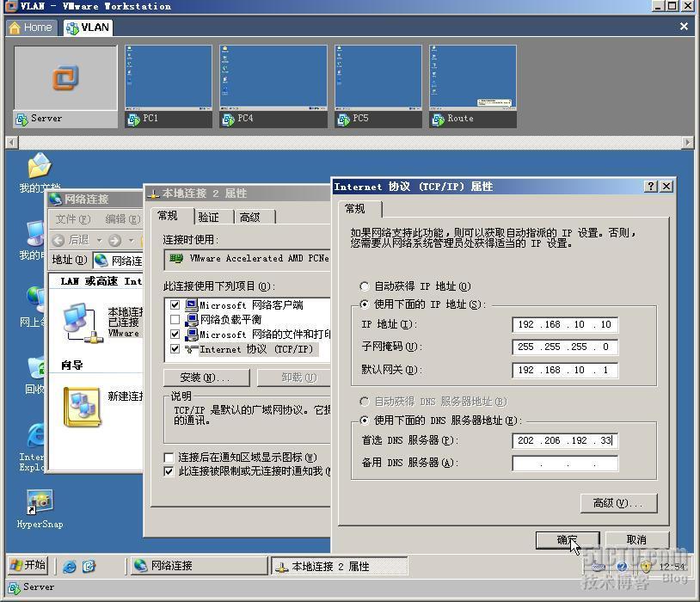
Task: Select obtain IP address automatically radio
Action: (365, 286)
